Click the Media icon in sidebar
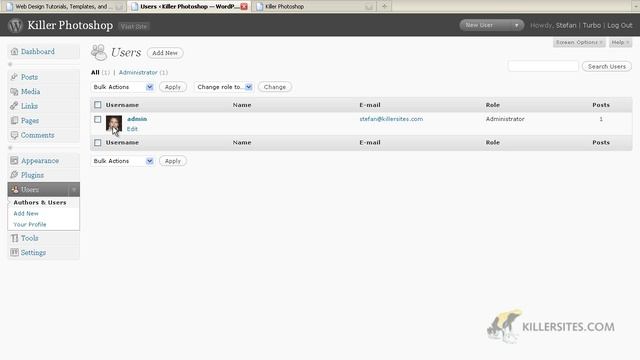The width and height of the screenshot is (640, 360). (x=14, y=91)
